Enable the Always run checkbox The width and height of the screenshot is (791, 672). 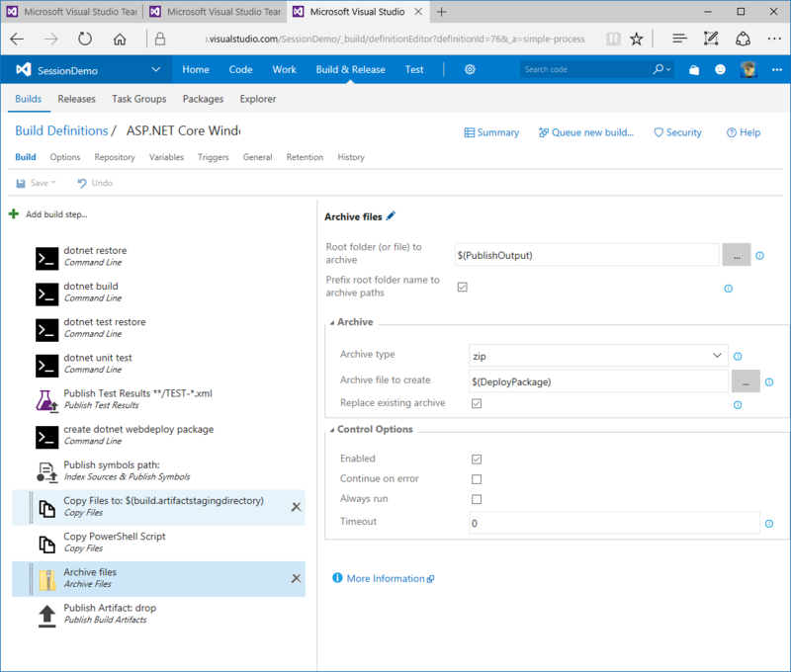[x=477, y=499]
